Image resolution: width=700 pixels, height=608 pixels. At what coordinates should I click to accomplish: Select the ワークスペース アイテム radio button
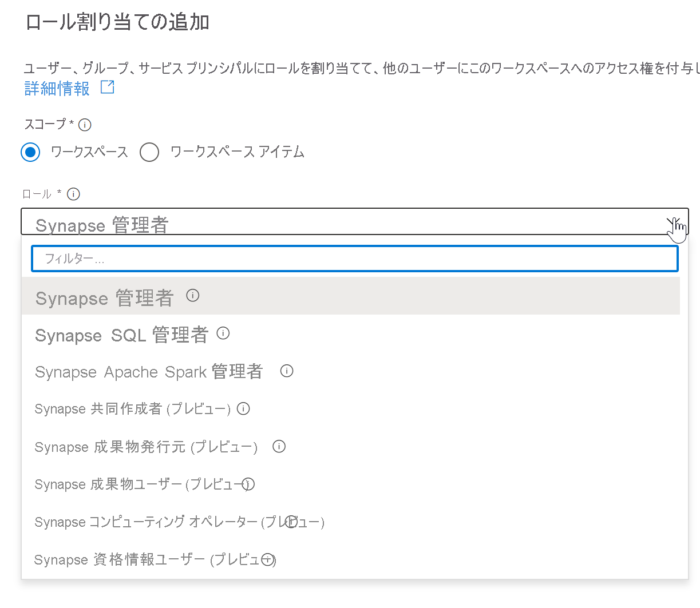(x=149, y=152)
